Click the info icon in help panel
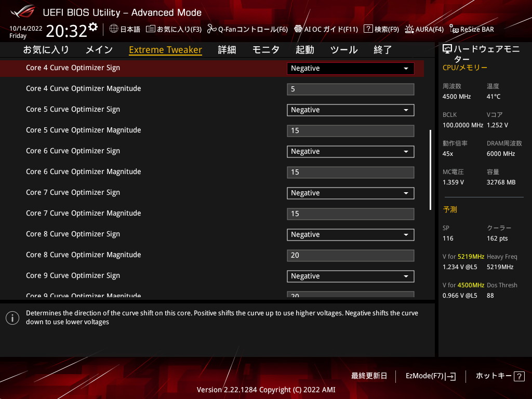Screen dimensions: 532x399 point(12,318)
